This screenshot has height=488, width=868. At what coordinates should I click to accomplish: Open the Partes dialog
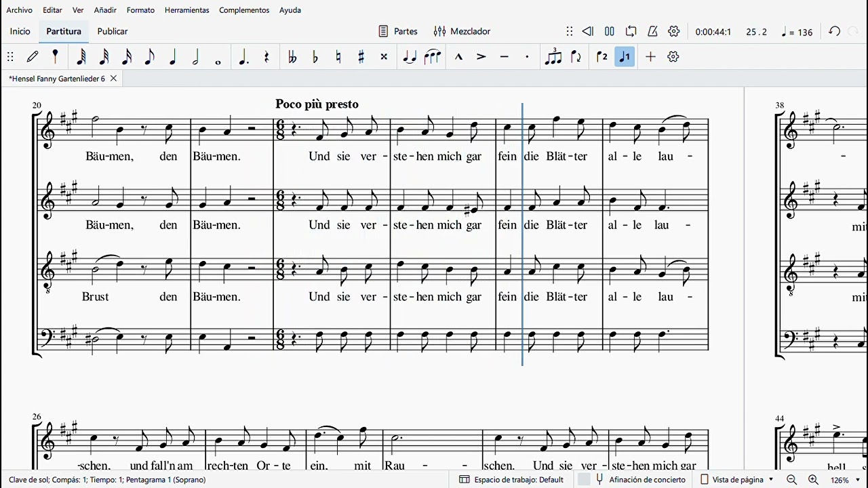tap(397, 31)
